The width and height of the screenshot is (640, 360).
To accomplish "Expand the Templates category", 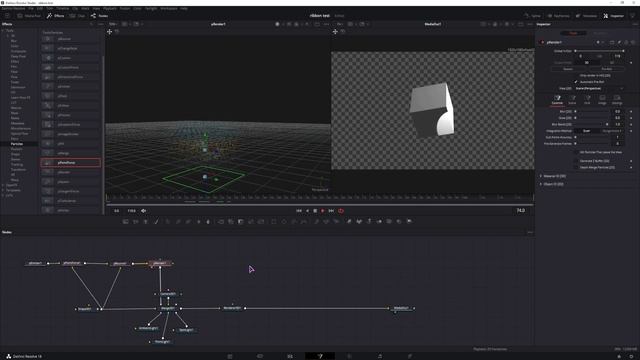I will 3,190.
